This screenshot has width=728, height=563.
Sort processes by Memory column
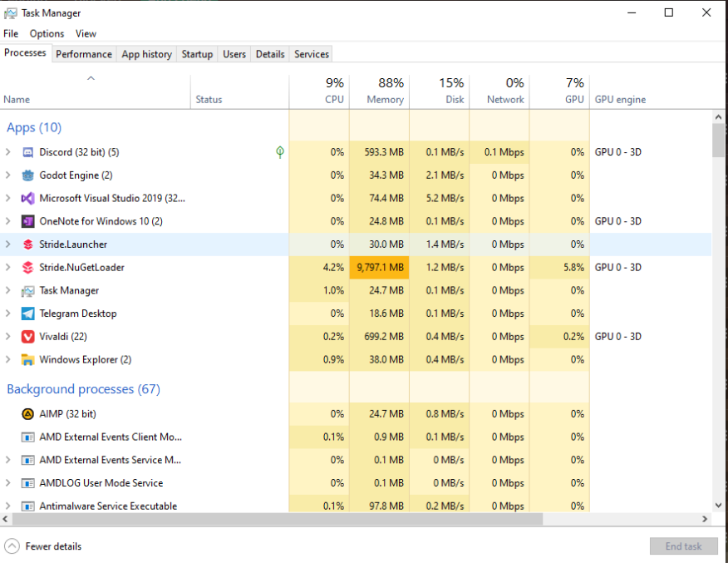point(379,92)
